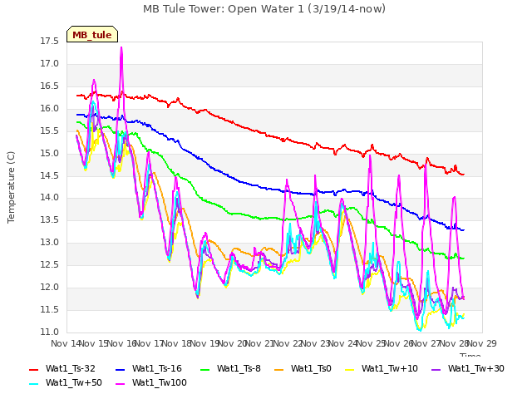Select Wat1_Ts-16 legend label

[x=157, y=369]
